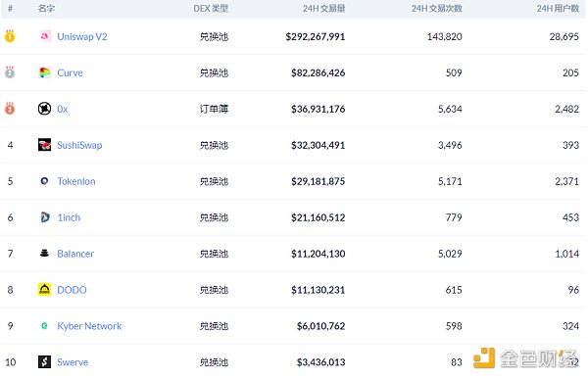Open the Balancer name link

[75, 254]
